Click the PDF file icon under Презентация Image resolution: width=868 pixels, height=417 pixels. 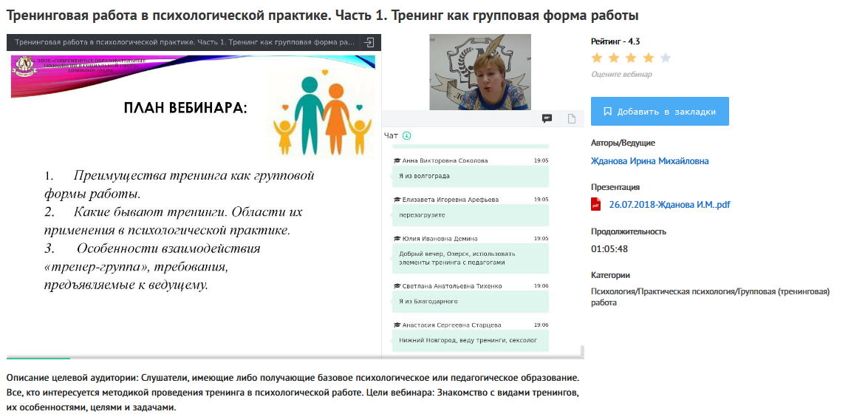tap(596, 205)
